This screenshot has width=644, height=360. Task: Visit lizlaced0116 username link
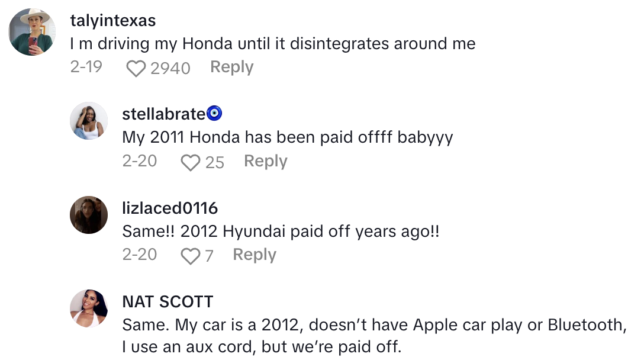click(x=170, y=208)
